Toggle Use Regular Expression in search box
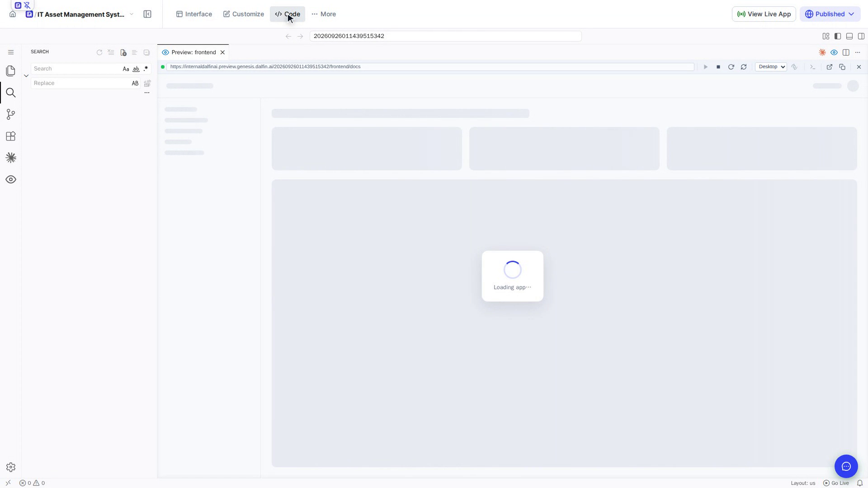 [x=146, y=69]
